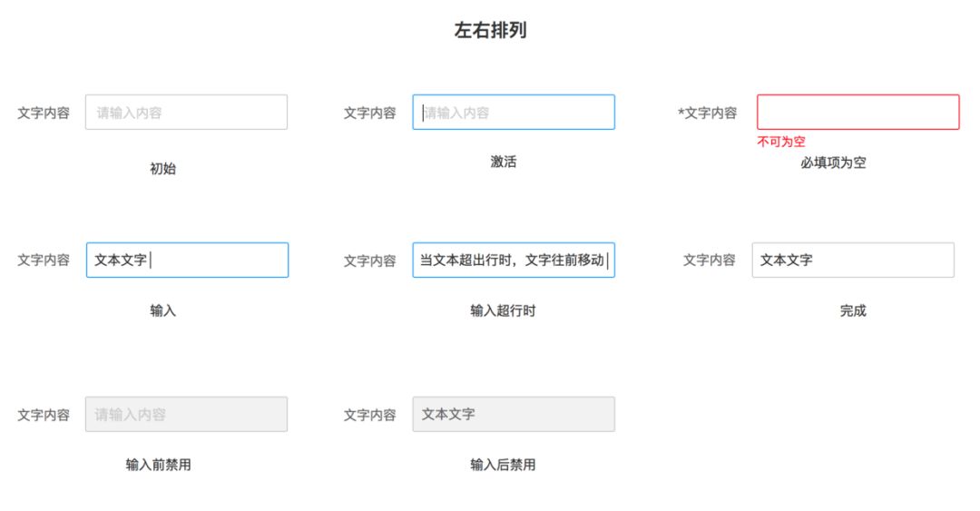The width and height of the screenshot is (980, 511).
Task: Click the disabled input containing 文本文字
Action: [x=513, y=414]
